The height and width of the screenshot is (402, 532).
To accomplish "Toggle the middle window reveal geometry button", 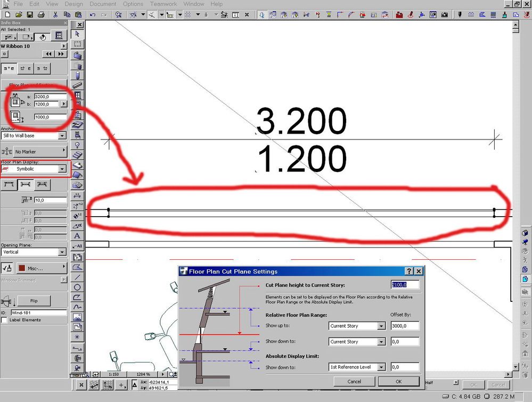I will pyautogui.click(x=26, y=184).
